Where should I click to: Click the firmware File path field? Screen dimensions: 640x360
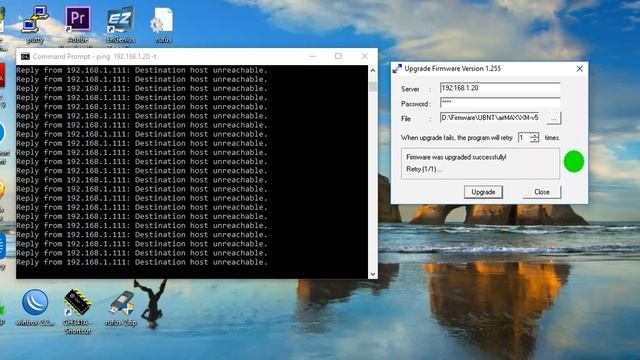pos(490,118)
